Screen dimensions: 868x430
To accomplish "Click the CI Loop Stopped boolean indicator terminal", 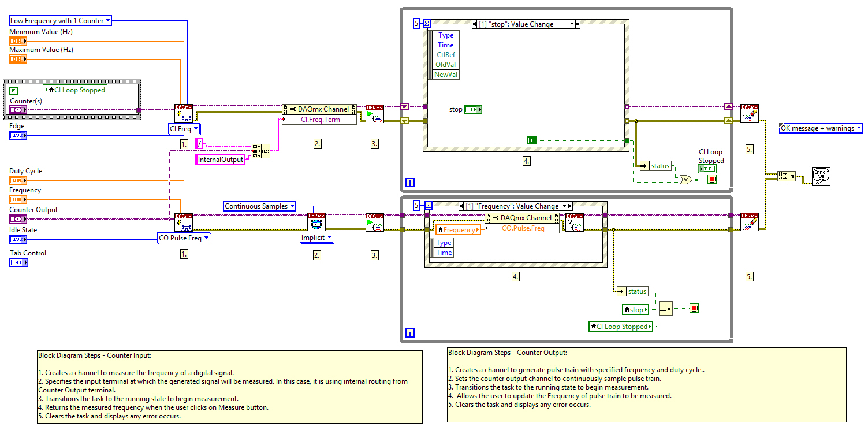I will (x=706, y=169).
